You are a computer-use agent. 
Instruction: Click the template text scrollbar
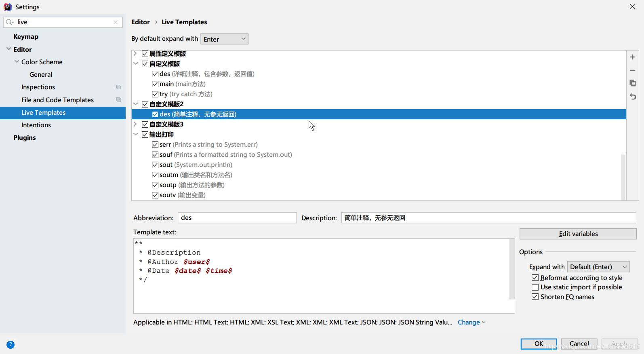click(512, 269)
